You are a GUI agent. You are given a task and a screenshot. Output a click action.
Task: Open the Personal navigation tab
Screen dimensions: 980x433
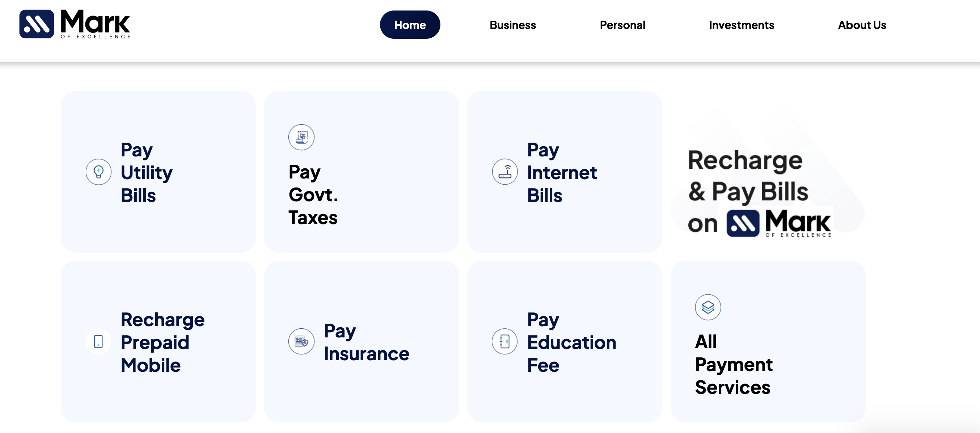click(x=622, y=25)
